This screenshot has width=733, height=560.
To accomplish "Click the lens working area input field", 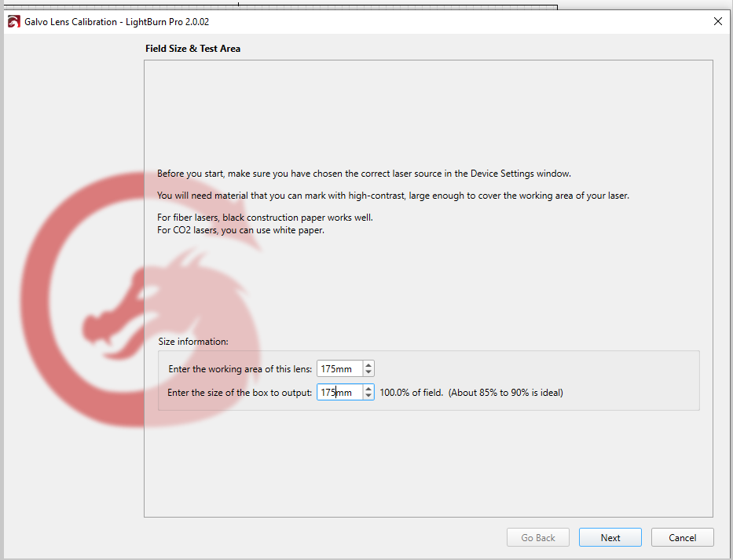I will [339, 368].
